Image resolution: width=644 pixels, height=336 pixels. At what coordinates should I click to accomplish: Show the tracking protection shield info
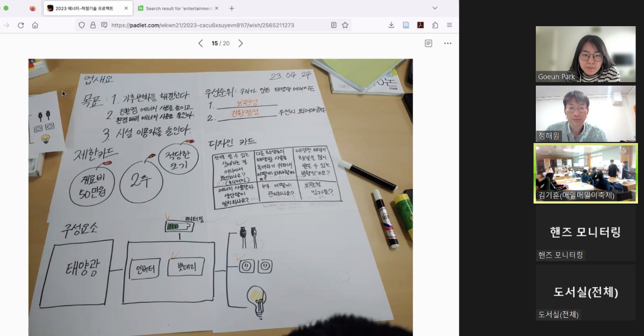[x=82, y=25]
